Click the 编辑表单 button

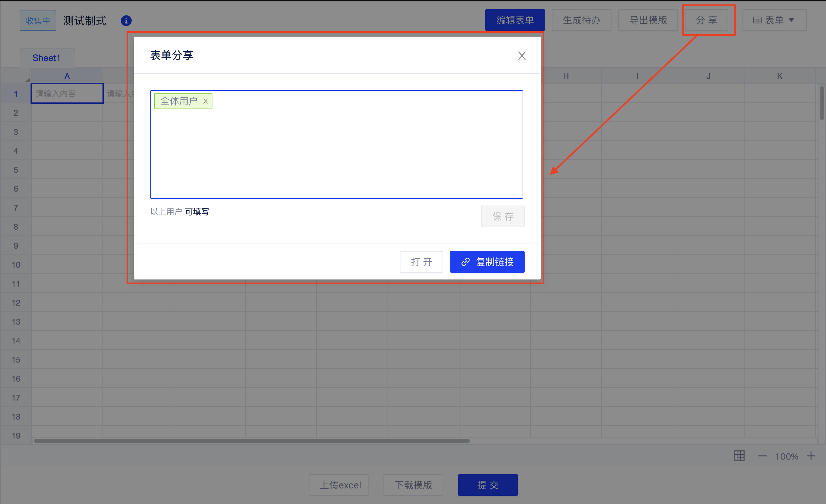click(x=515, y=20)
